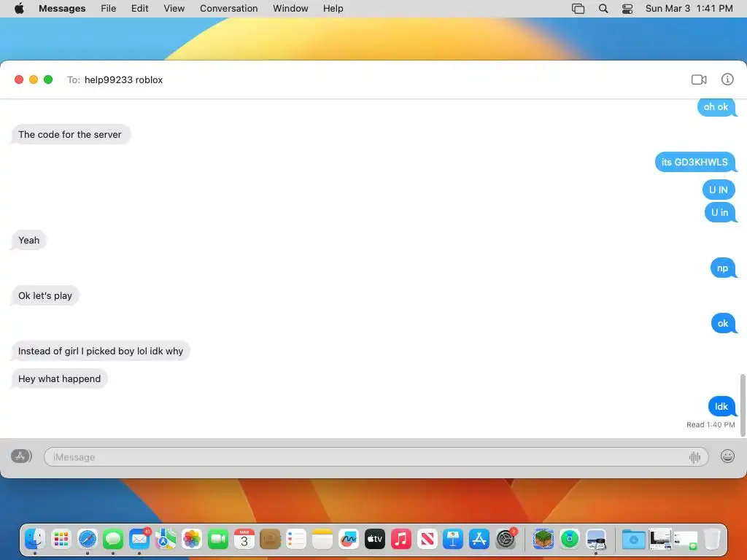Open Notes in the Dock
The height and width of the screenshot is (560, 747).
pyautogui.click(x=322, y=540)
